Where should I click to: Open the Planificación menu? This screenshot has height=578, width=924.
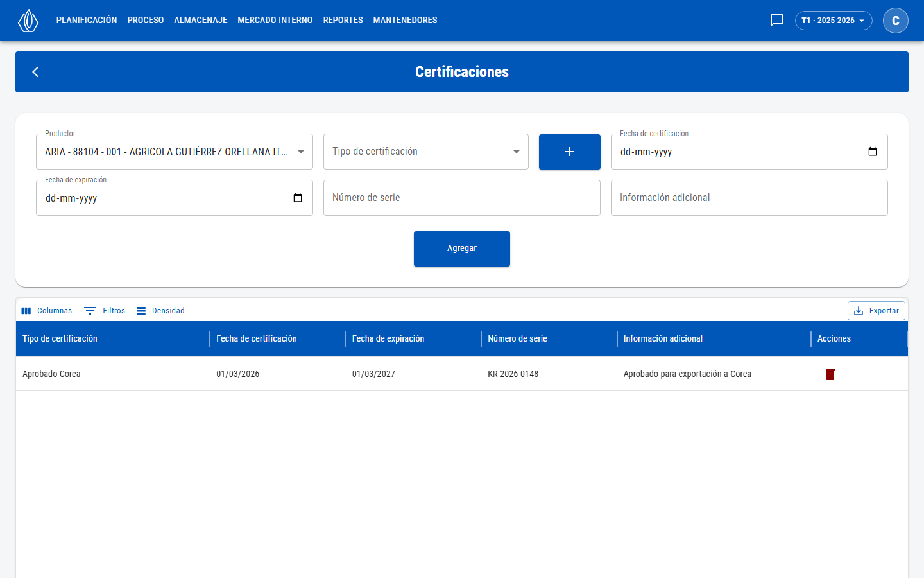point(87,21)
